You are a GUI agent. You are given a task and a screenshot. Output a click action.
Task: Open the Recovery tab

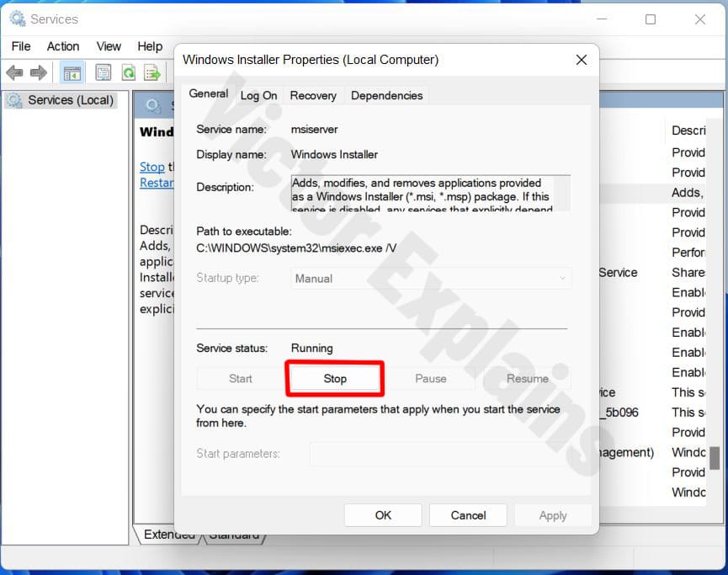[313, 96]
